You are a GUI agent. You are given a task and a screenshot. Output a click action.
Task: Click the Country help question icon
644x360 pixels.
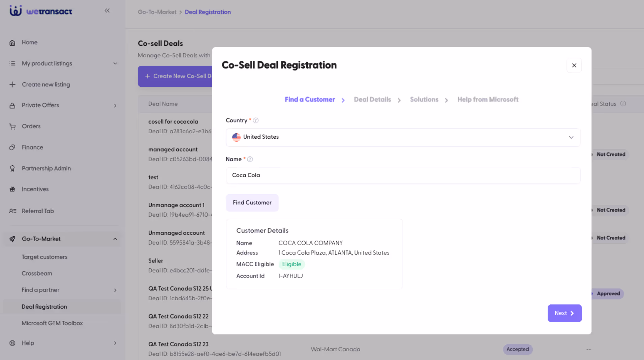[256, 120]
